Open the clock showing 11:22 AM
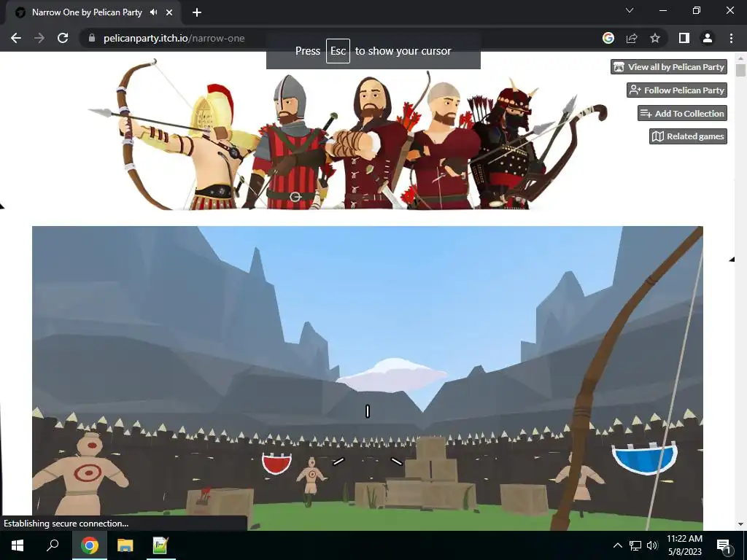 pos(684,545)
